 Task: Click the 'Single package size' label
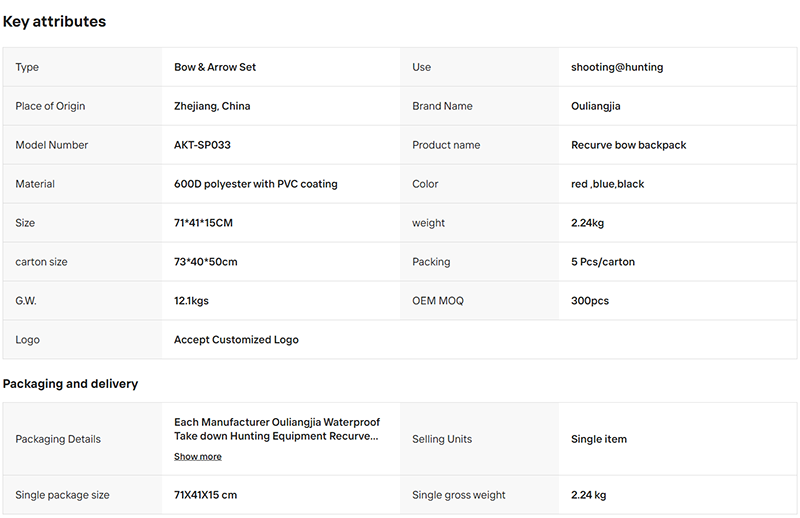tap(62, 495)
